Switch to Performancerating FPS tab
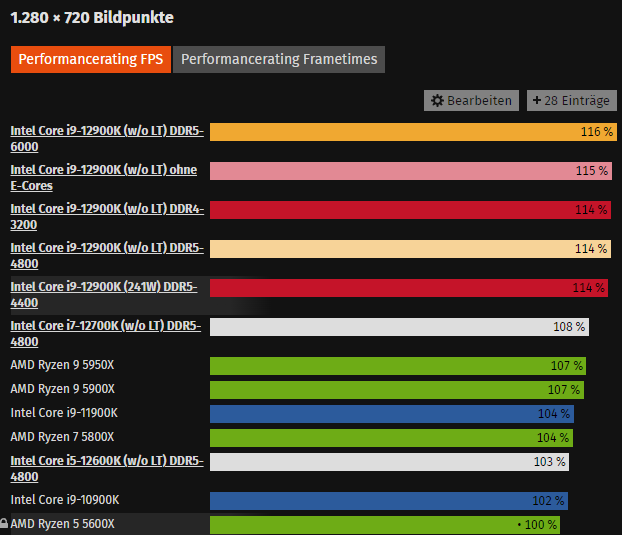 (91, 59)
